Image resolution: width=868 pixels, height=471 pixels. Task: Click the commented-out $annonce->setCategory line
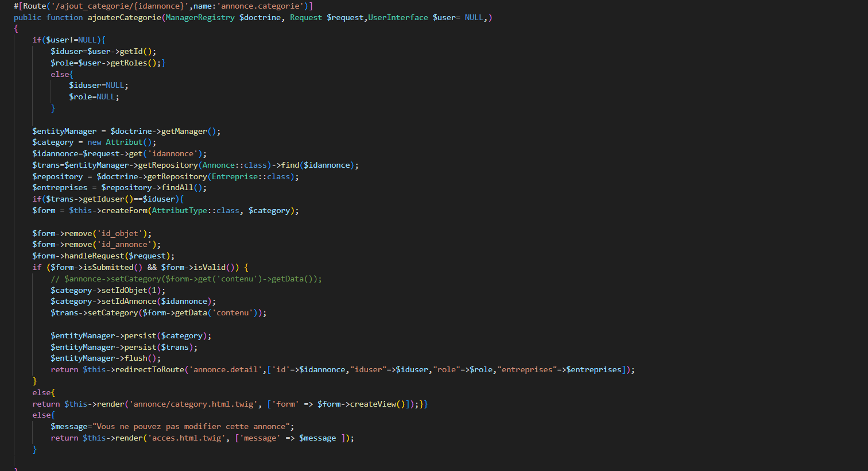point(186,279)
